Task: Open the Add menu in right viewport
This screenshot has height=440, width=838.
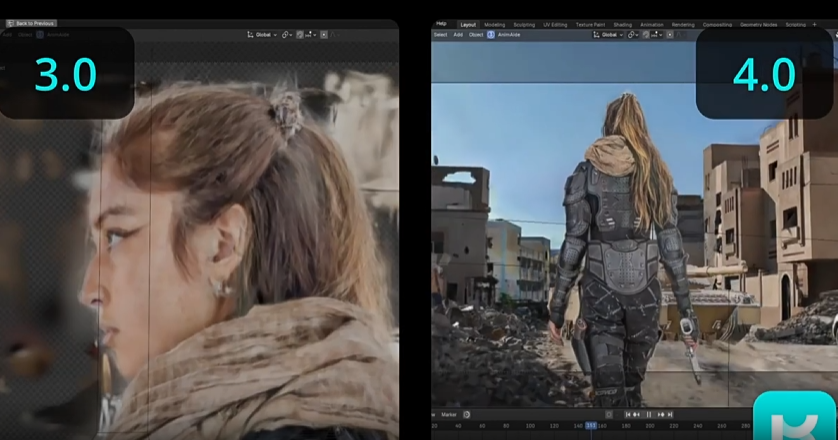Action: (x=458, y=35)
